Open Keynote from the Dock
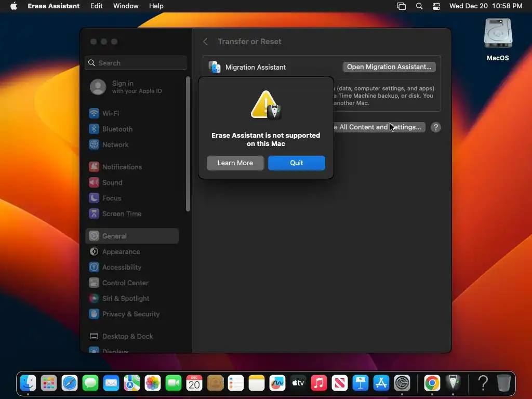This screenshot has height=399, width=532. coord(361,383)
